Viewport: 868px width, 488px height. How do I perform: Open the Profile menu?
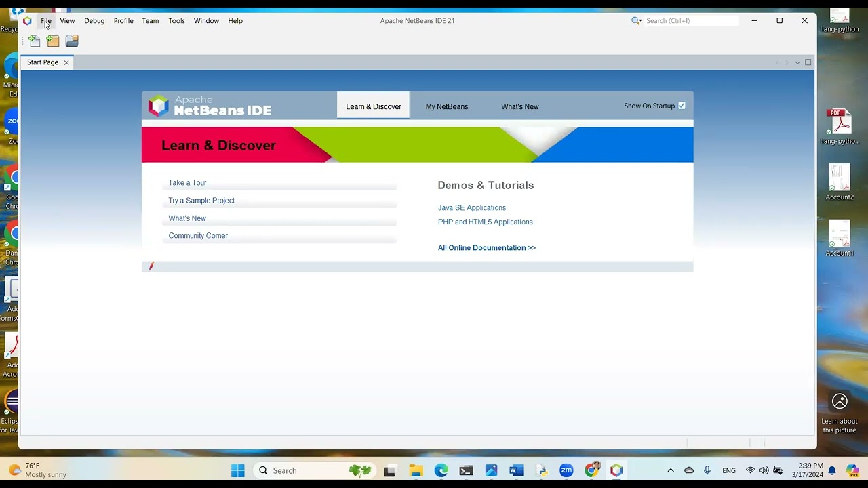tap(123, 21)
